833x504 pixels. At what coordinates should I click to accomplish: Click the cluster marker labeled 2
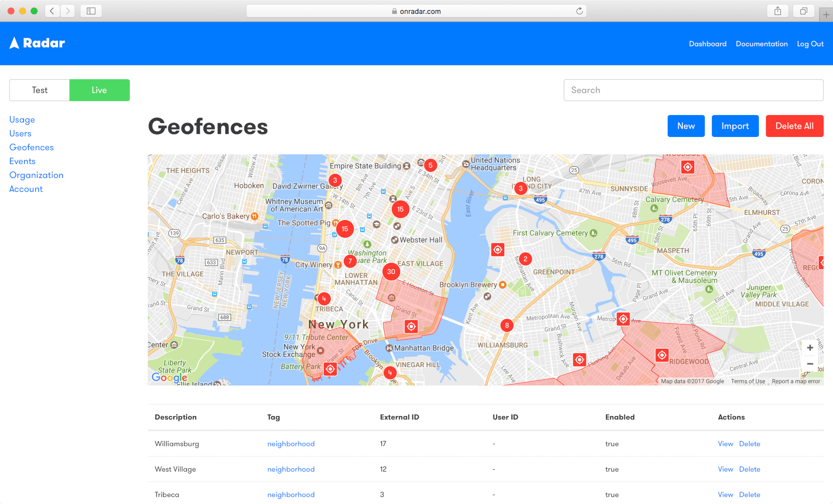[525, 259]
